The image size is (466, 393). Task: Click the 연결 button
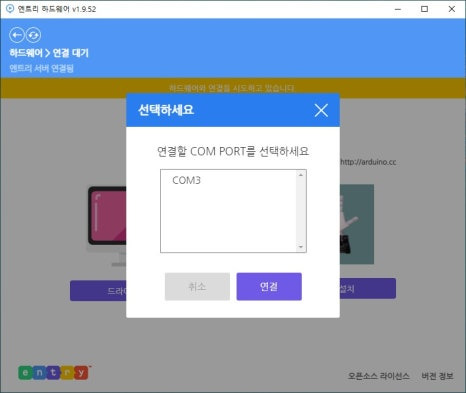tap(269, 287)
